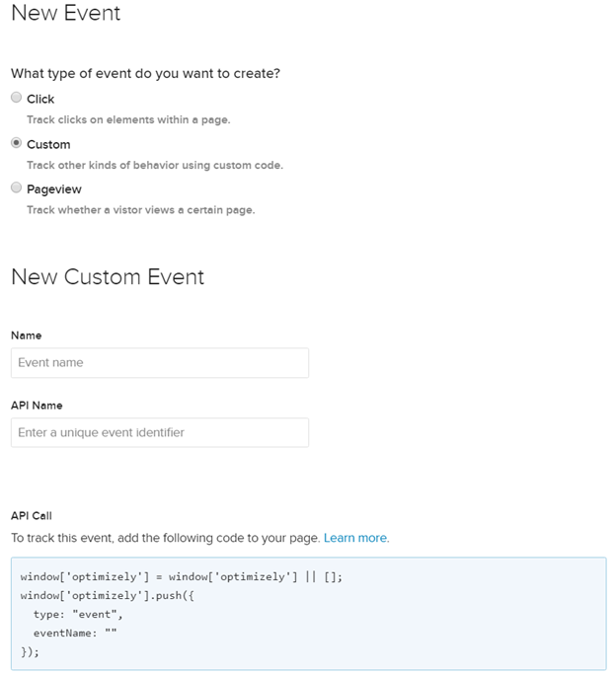Viewport: 616px width, 674px height.
Task: Choose the Pageview radio button
Action: tap(17, 187)
